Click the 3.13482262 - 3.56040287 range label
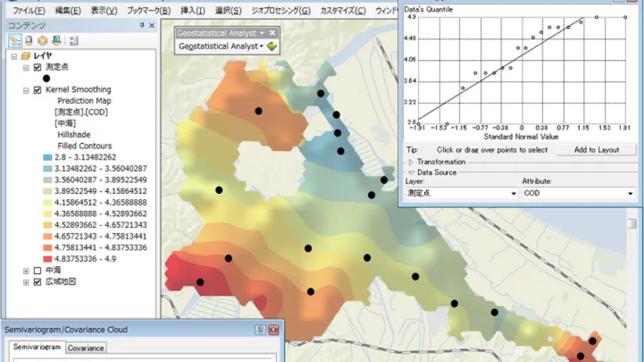644x362 pixels. tap(101, 169)
